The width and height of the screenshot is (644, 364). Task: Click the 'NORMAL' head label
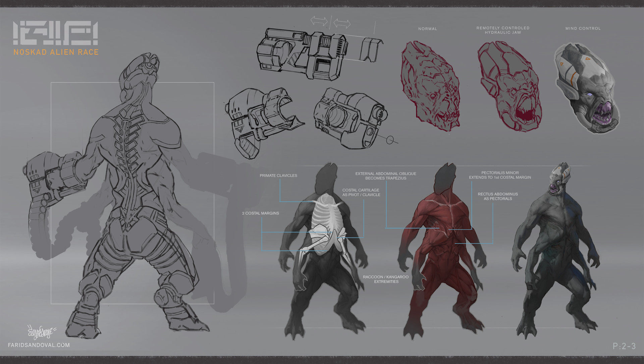coord(428,29)
